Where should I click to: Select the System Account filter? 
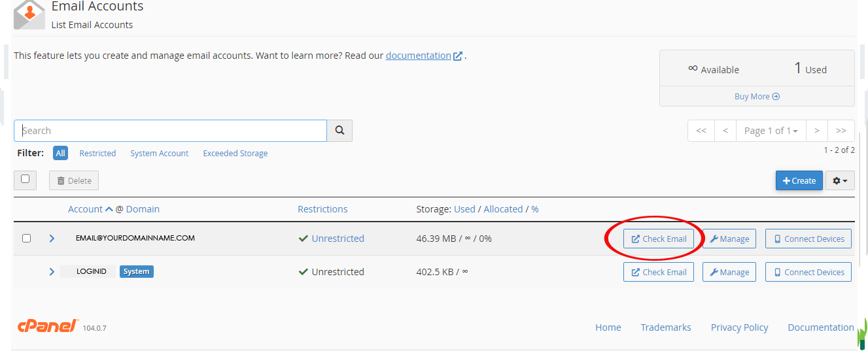coord(159,154)
